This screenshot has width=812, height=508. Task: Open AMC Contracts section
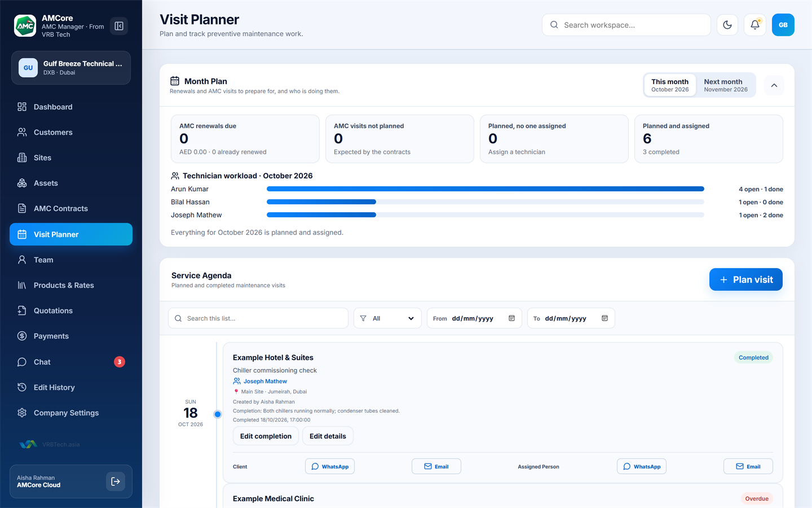[71, 208]
